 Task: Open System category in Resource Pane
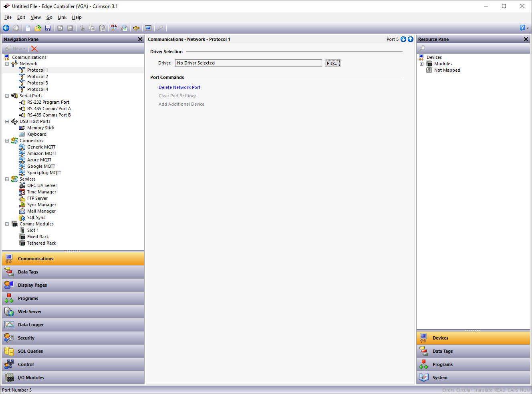tap(474, 378)
